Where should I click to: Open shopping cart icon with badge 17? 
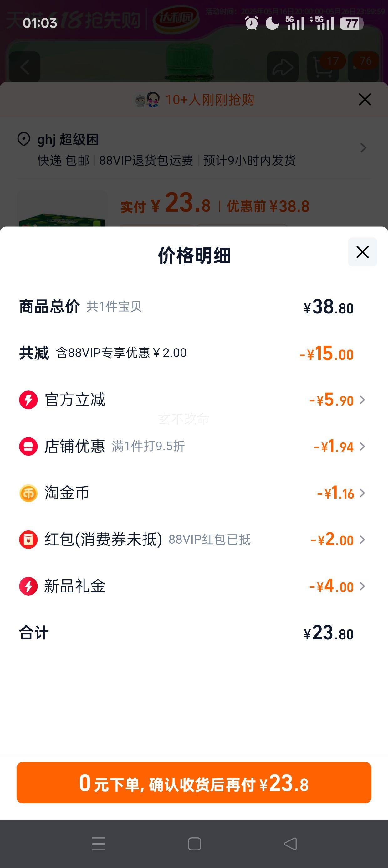(323, 67)
